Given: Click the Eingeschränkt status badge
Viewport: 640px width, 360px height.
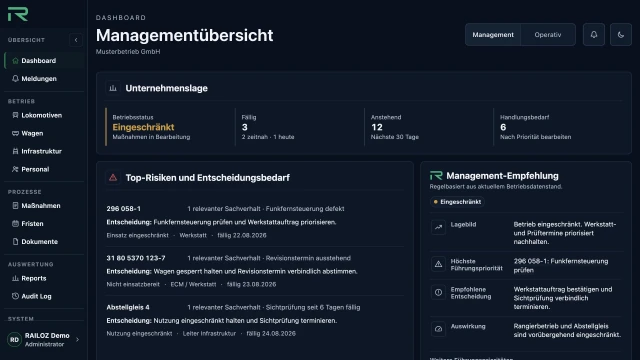Looking at the screenshot, I should pos(457,202).
